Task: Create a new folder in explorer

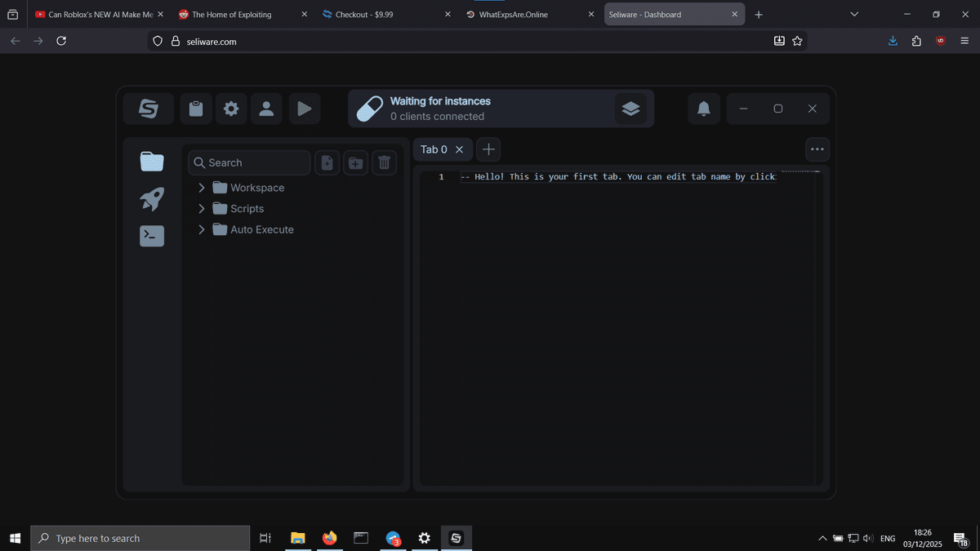Action: tap(355, 162)
